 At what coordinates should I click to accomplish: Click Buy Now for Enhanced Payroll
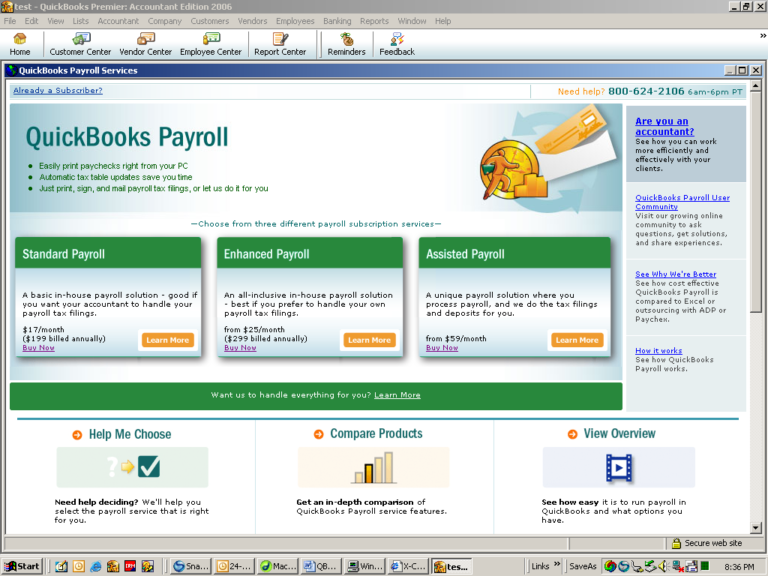click(x=240, y=348)
